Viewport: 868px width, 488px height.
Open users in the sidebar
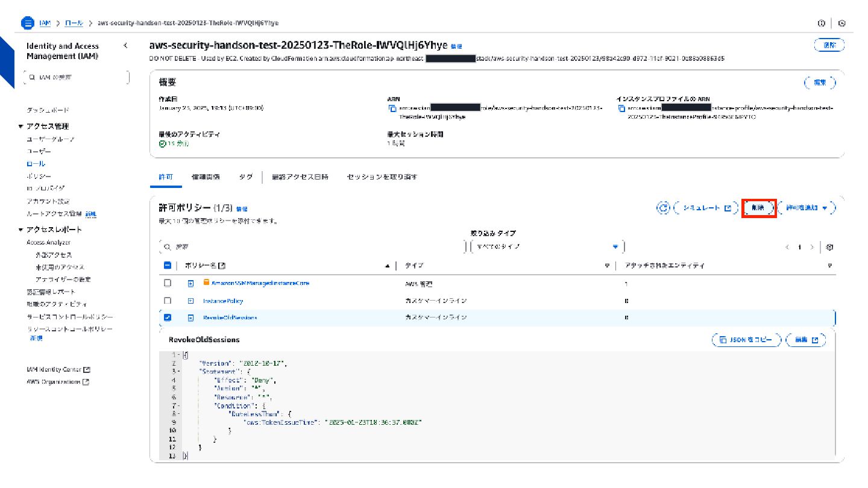point(39,151)
